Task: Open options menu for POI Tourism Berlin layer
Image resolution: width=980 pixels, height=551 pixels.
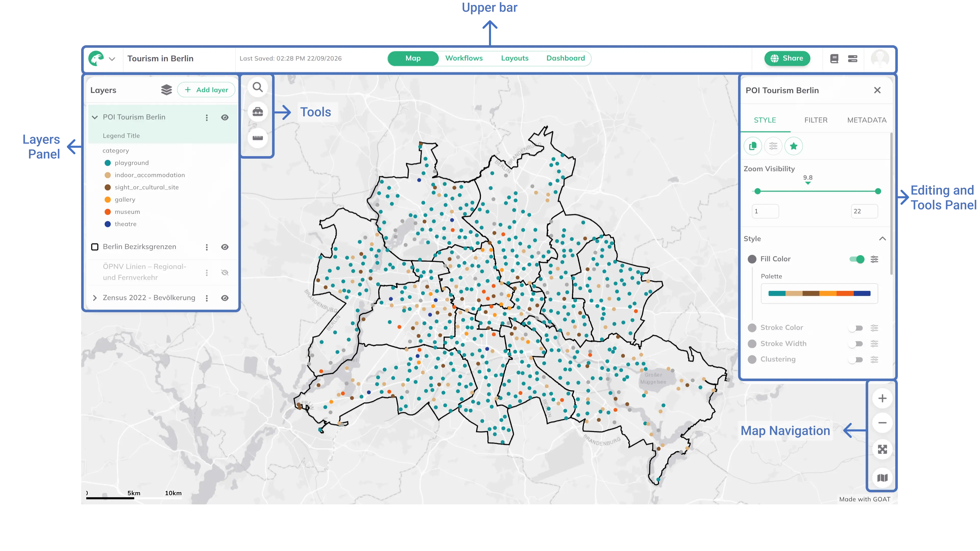Action: click(206, 118)
